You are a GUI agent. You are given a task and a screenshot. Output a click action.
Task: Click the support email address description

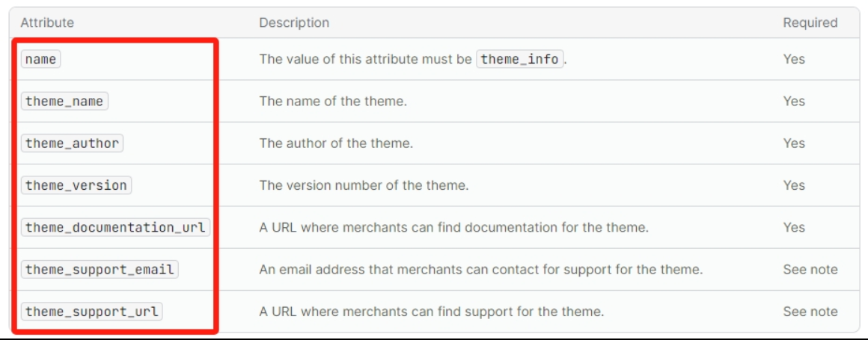coord(480,268)
